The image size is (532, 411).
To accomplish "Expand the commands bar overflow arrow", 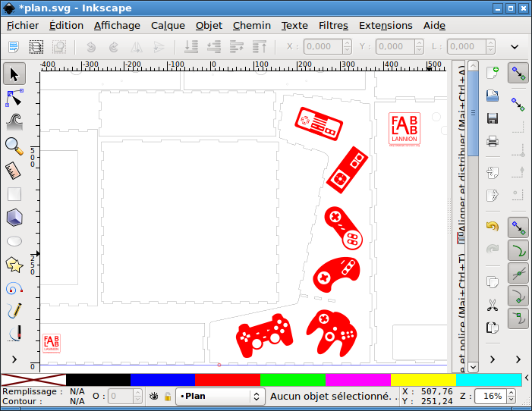I will point(493,359).
